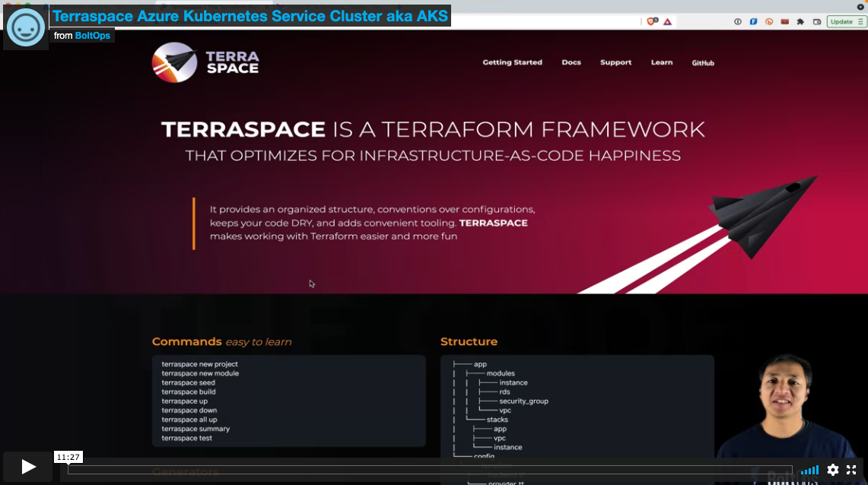This screenshot has width=868, height=485.
Task: Click the Brave Shields icon
Action: click(652, 21)
